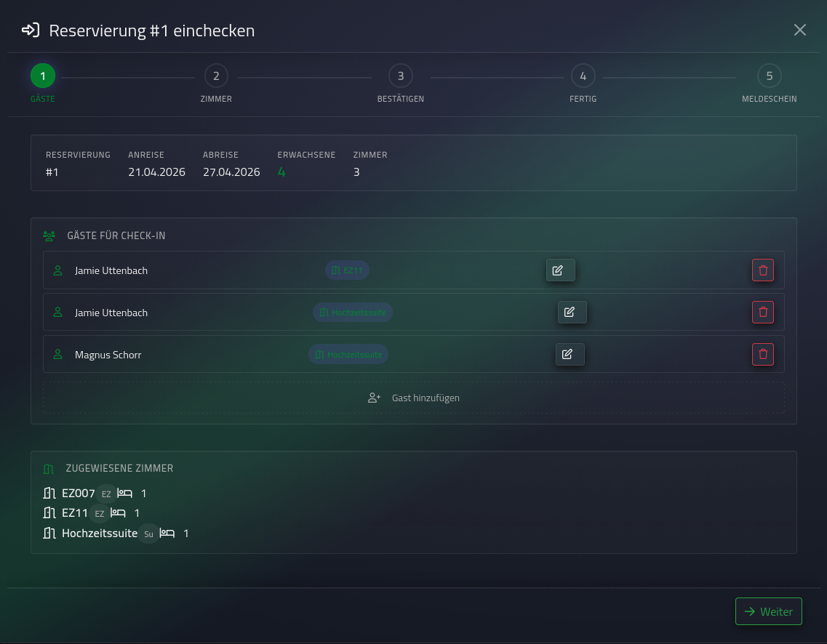Click the EZ type tag next to EZ007
Viewport: 827px width, 644px height.
(106, 494)
